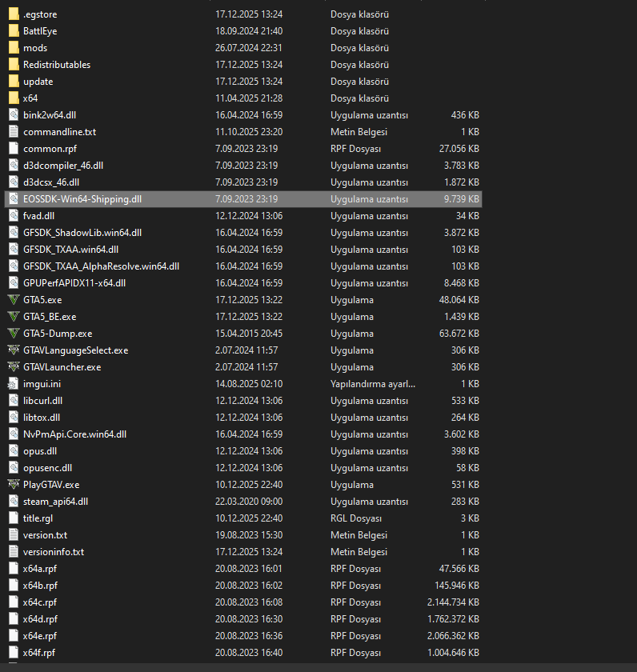Select the commandline.txt document icon
The width and height of the screenshot is (637, 672).
(x=14, y=131)
